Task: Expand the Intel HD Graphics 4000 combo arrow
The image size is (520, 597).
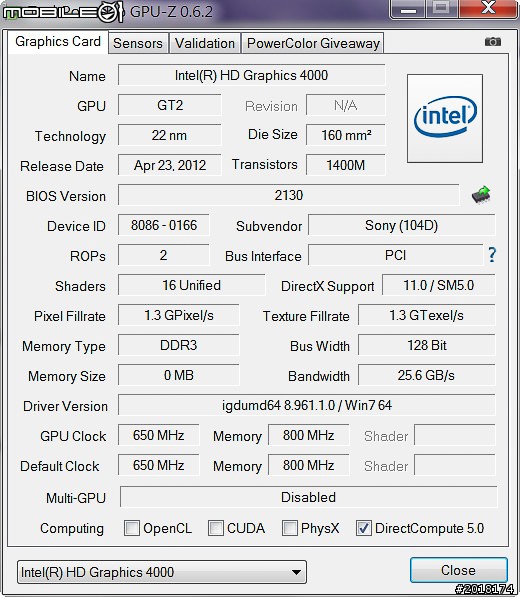Action: (x=296, y=572)
